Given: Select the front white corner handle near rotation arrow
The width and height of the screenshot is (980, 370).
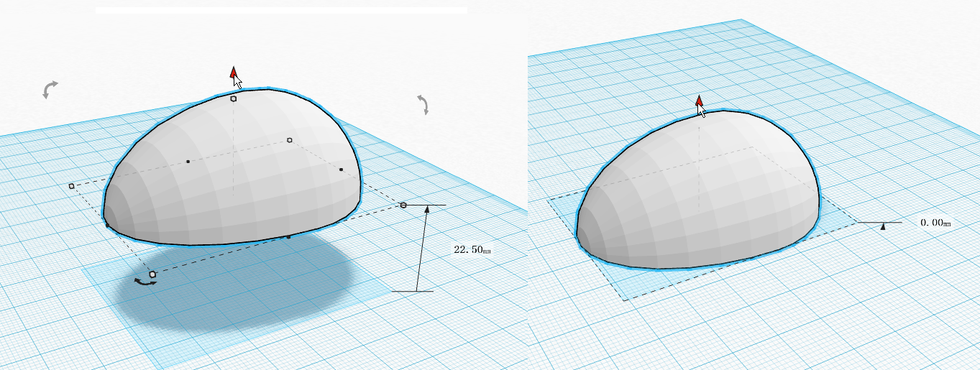Looking at the screenshot, I should [152, 274].
